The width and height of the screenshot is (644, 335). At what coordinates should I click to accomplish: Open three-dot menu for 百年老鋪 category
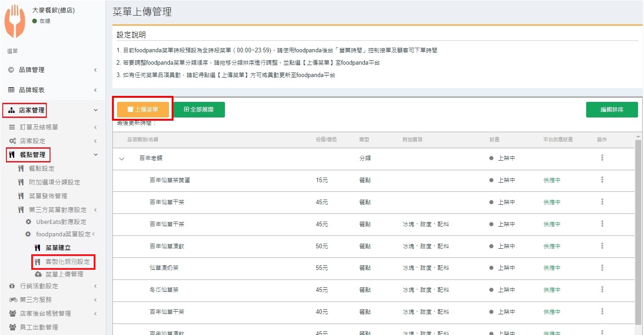(602, 158)
